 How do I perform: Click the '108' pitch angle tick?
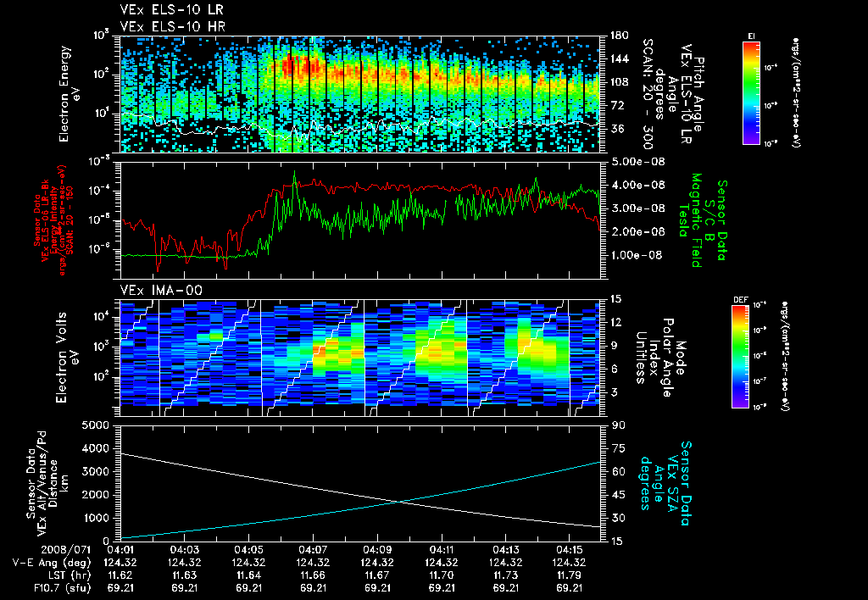point(618,82)
